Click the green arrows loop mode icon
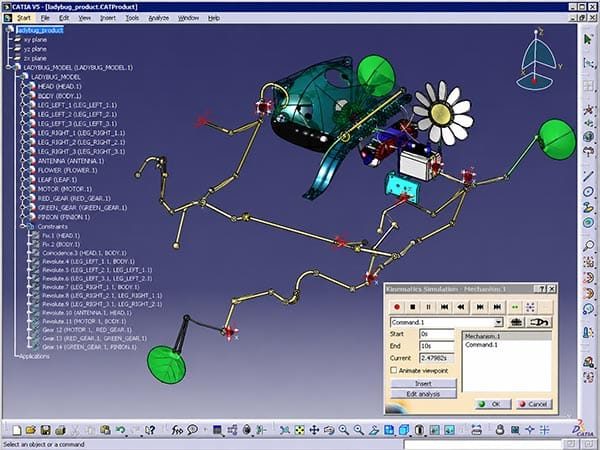The height and width of the screenshot is (450, 600). [x=515, y=307]
